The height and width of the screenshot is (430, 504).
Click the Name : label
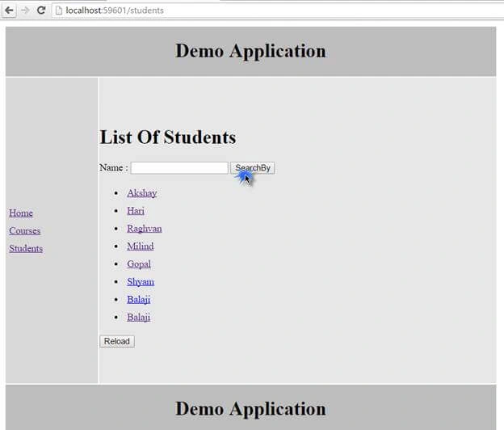coord(114,167)
